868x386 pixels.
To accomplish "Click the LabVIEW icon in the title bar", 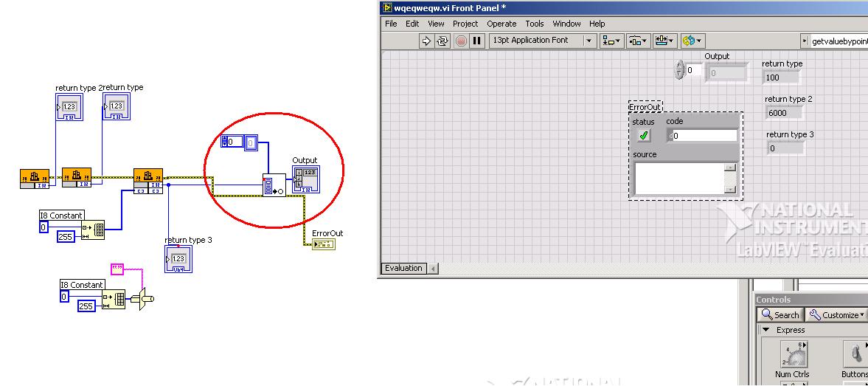I will (386, 8).
